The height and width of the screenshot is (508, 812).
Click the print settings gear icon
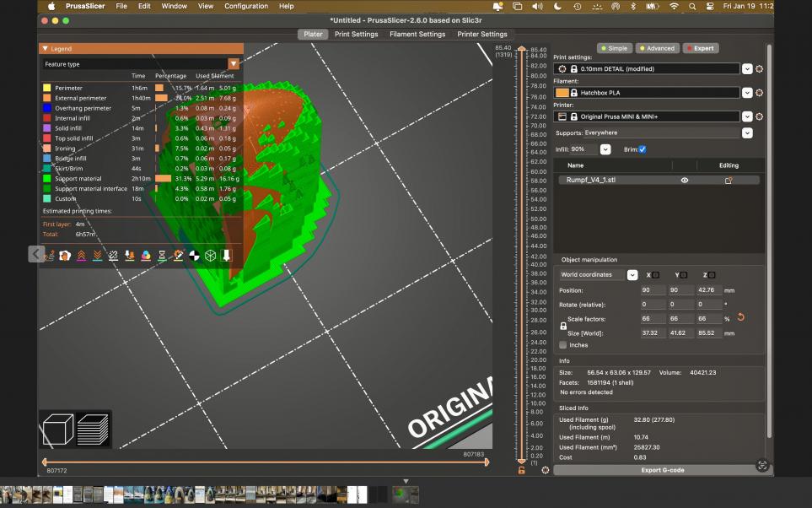click(759, 68)
